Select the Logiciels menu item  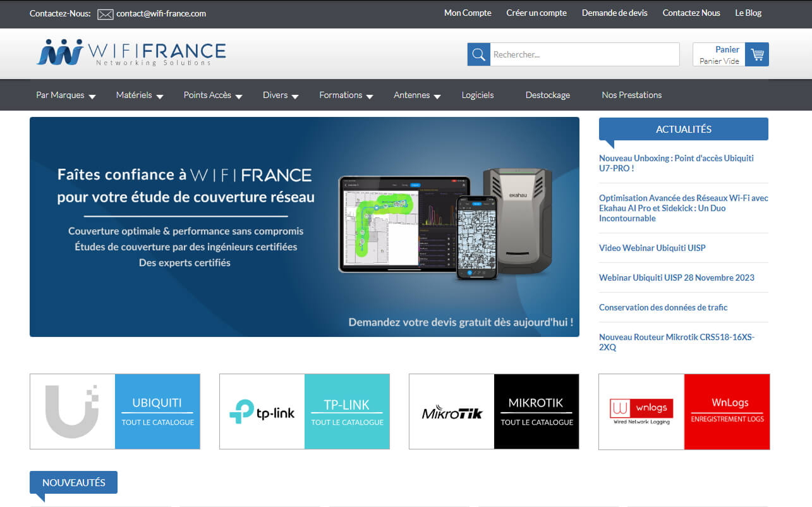(x=477, y=95)
